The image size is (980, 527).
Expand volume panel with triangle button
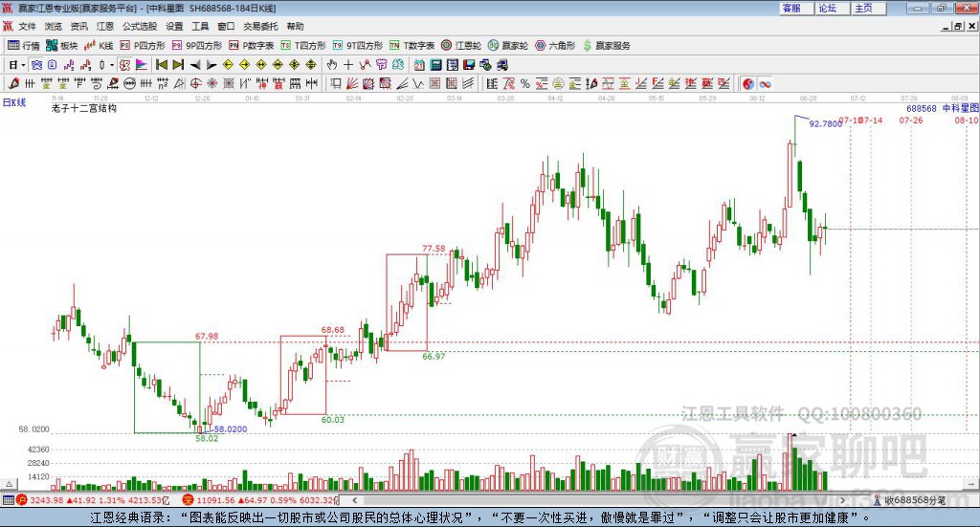(x=9, y=484)
